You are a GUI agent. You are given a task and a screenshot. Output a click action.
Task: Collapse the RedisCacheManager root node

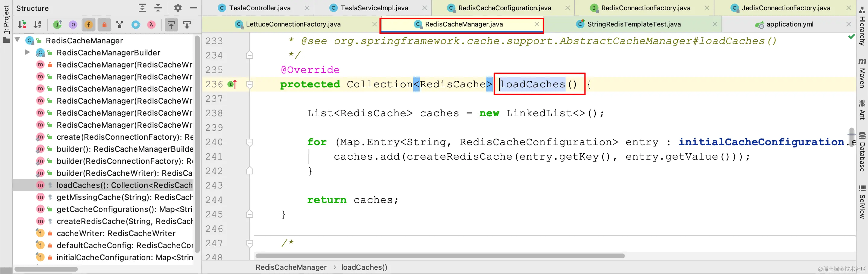pyautogui.click(x=17, y=40)
